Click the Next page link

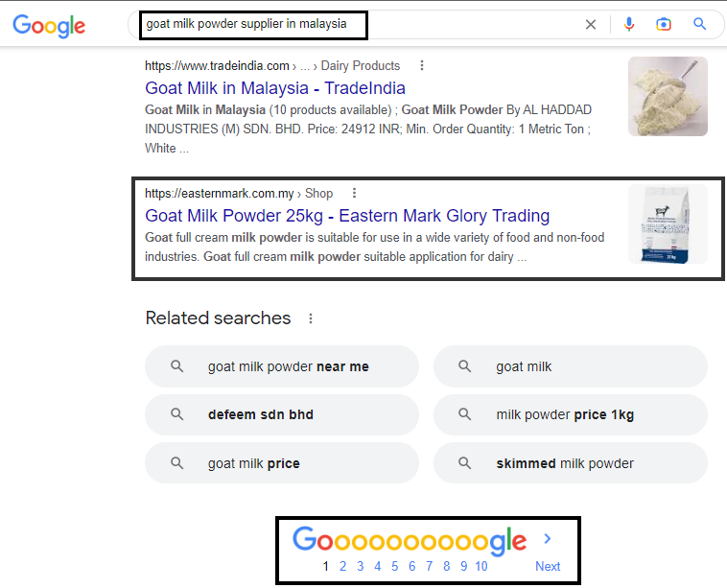548,566
